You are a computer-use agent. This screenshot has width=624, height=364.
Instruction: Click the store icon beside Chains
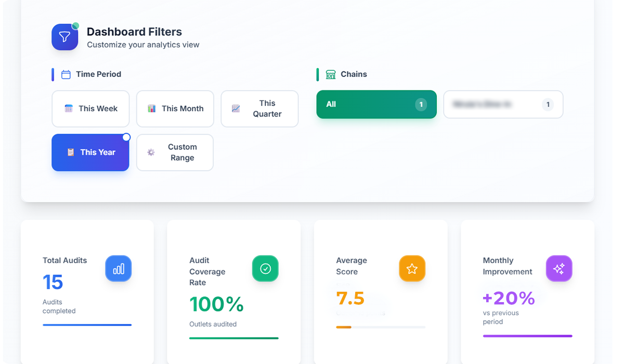coord(331,74)
